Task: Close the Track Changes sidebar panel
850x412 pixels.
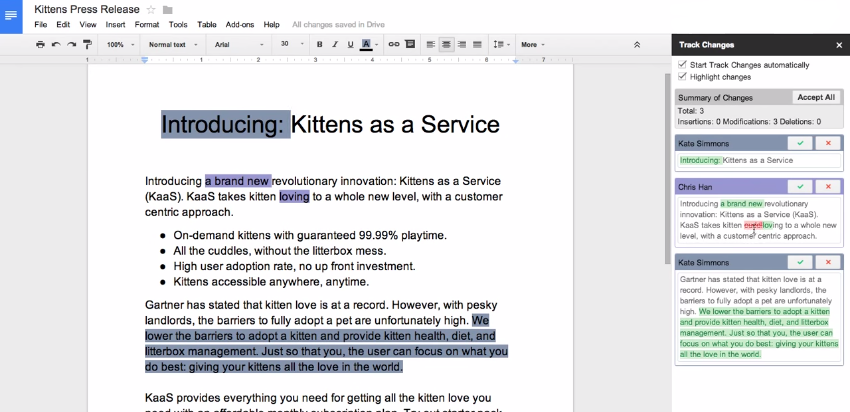Action: click(x=838, y=45)
